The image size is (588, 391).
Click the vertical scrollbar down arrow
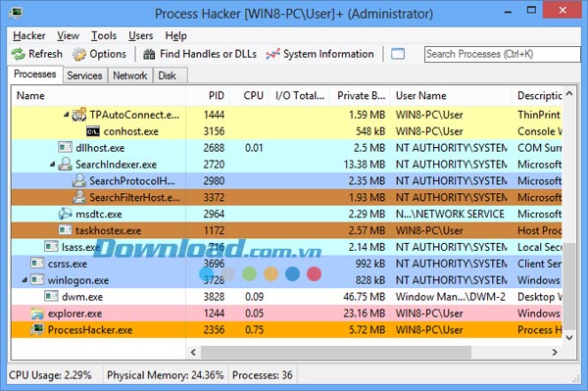point(569,337)
